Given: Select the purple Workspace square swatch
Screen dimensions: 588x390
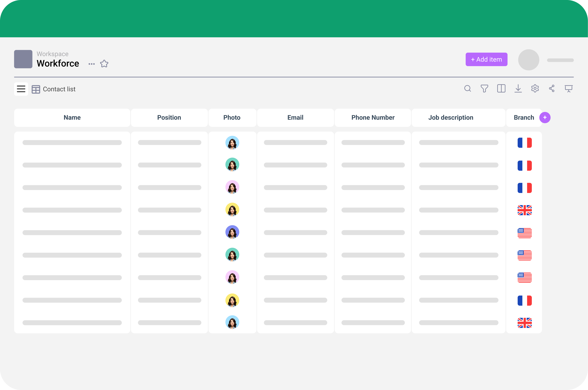Looking at the screenshot, I should click(23, 59).
